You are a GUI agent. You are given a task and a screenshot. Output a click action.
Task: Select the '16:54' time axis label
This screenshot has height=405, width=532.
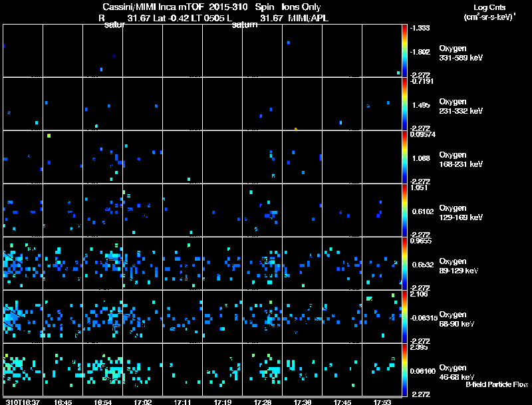pyautogui.click(x=103, y=402)
